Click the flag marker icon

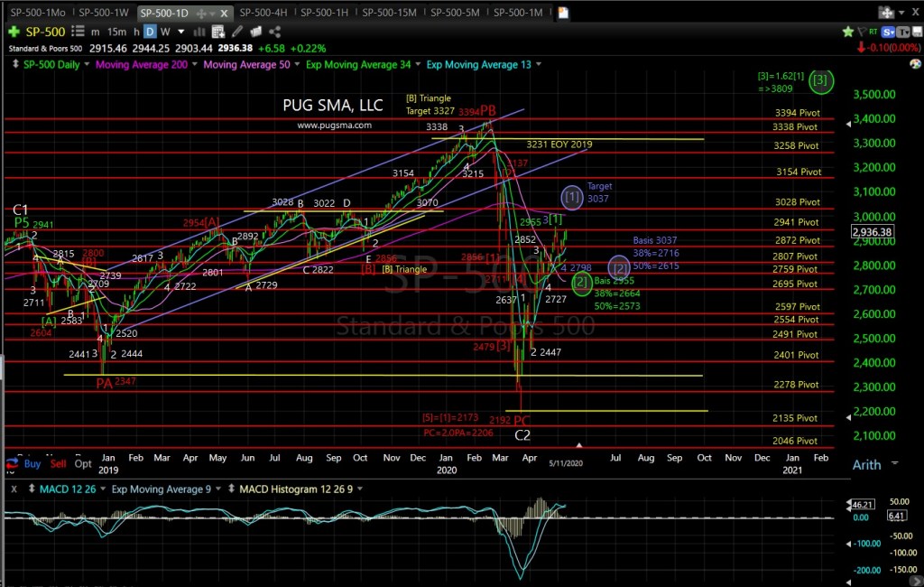coord(862,32)
